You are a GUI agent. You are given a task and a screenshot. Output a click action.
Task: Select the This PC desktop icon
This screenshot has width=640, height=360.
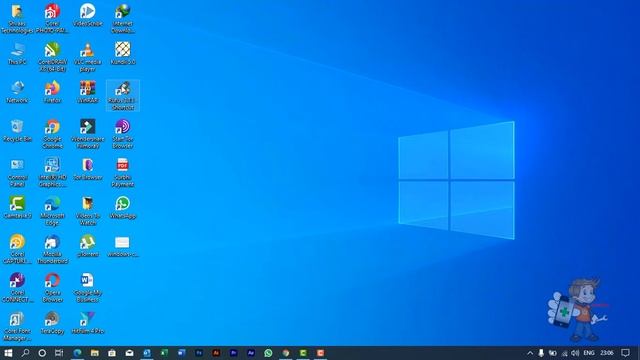[17, 53]
